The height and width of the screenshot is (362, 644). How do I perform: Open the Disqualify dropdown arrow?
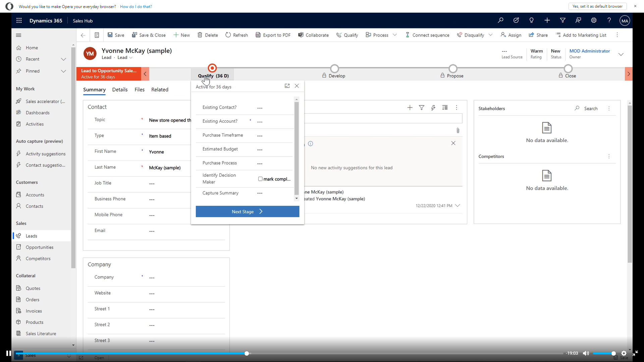pos(490,35)
